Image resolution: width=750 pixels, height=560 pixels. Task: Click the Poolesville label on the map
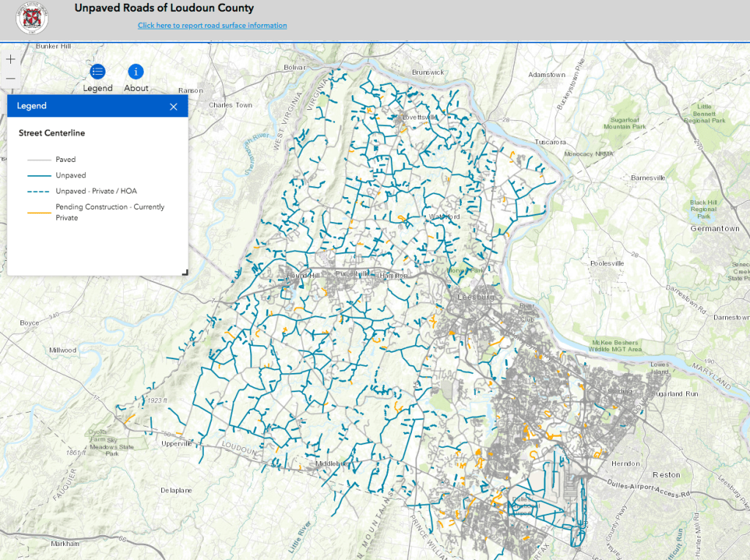pyautogui.click(x=607, y=263)
